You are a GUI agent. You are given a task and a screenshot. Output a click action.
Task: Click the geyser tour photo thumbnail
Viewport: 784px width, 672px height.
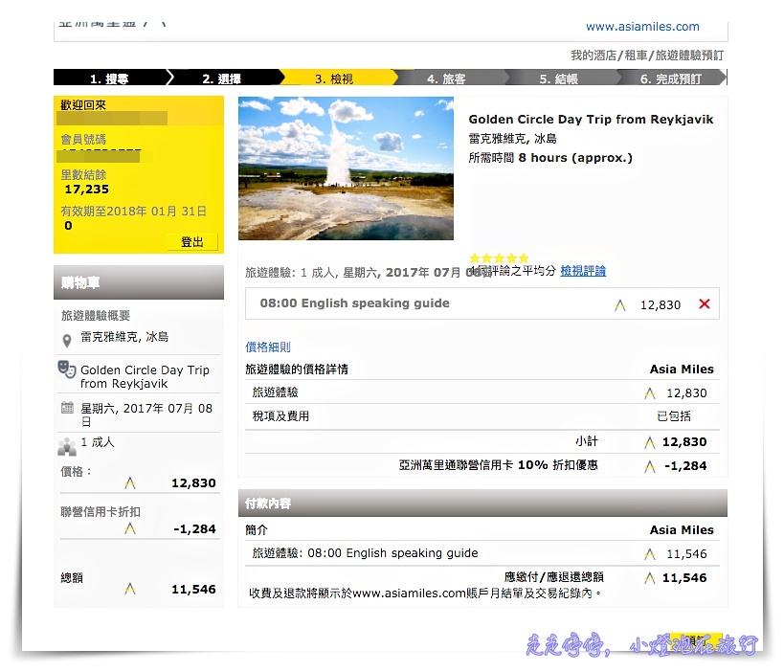[x=346, y=168]
